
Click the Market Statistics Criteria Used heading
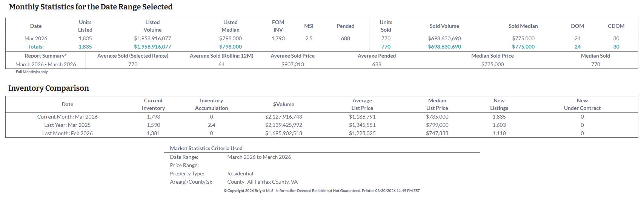point(206,148)
